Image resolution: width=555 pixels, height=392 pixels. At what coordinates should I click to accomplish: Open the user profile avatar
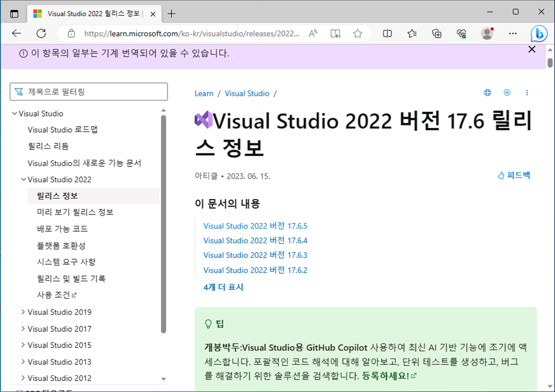coord(487,33)
